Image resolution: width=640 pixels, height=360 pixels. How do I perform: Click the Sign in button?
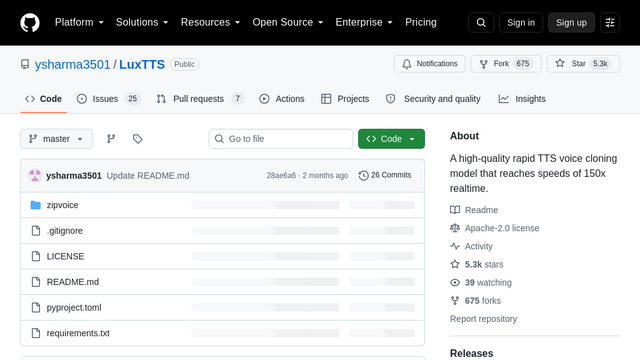pyautogui.click(x=521, y=22)
